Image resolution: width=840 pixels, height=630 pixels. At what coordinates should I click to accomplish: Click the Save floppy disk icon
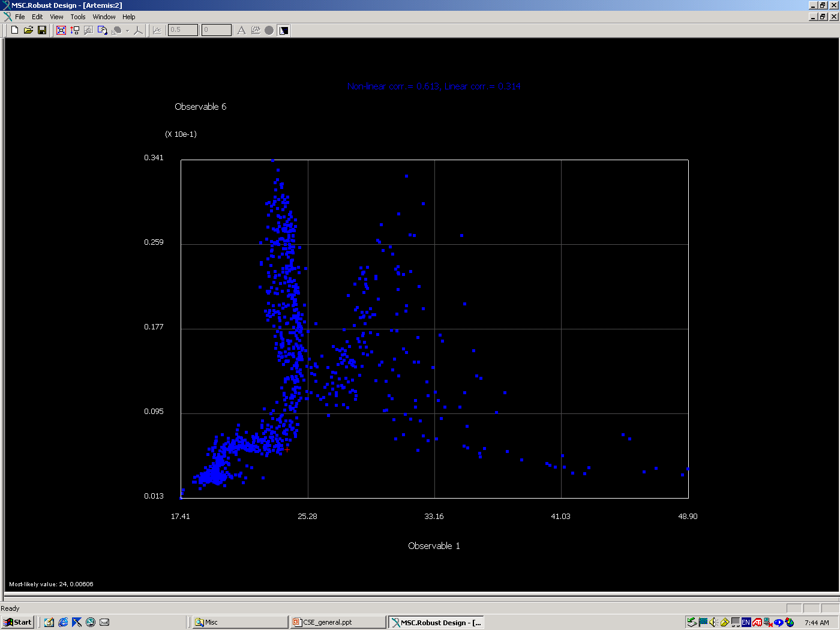click(42, 30)
